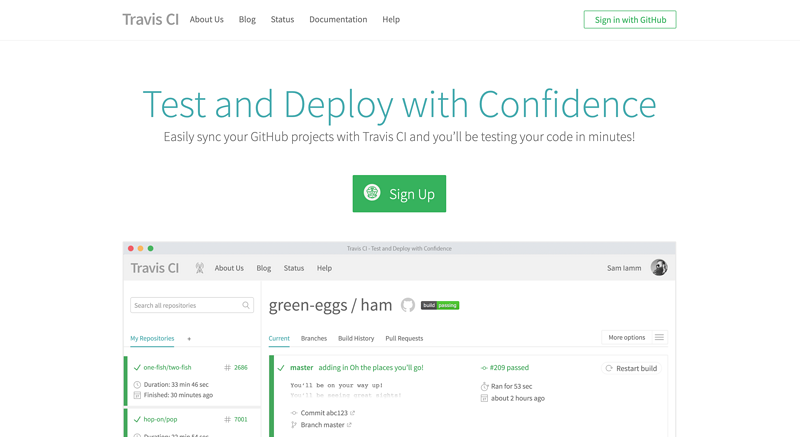The height and width of the screenshot is (437, 800).
Task: Click the GitHub octocat icon beside green-eggs / ham
Action: point(408,305)
